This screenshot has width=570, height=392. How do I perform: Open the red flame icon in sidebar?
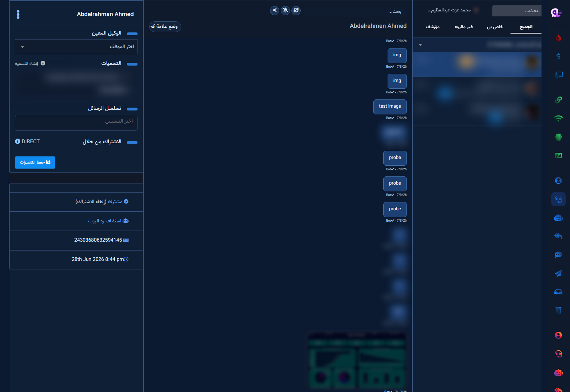point(558,38)
